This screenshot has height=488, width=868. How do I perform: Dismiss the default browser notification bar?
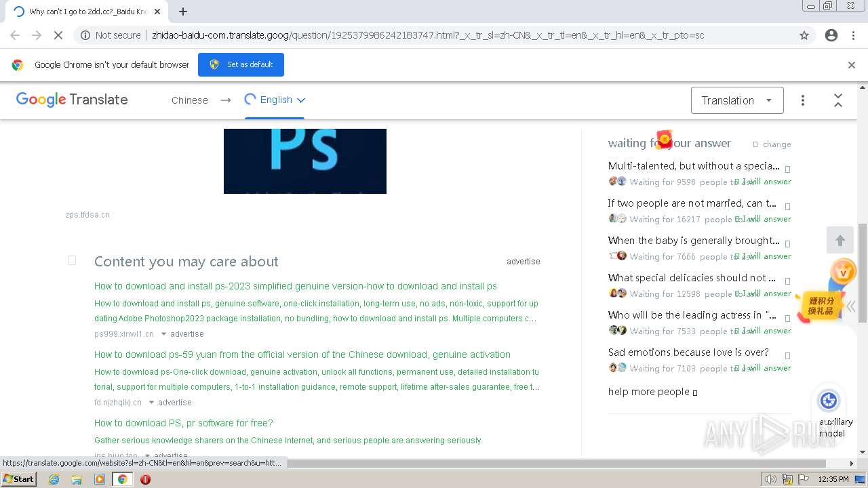point(852,65)
